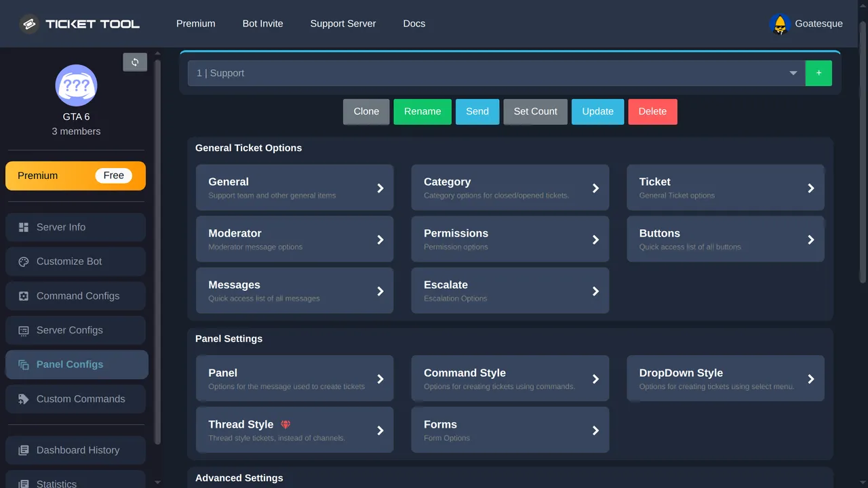The width and height of the screenshot is (868, 488).
Task: Open the Panel settings card
Action: [294, 379]
